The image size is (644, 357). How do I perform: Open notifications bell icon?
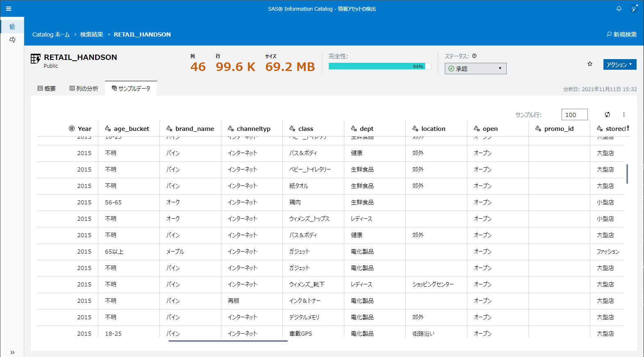coord(619,9)
